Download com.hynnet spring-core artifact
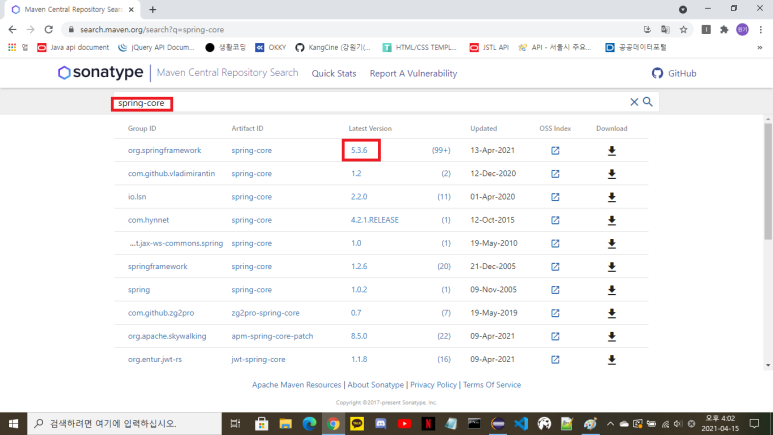The height and width of the screenshot is (435, 773). click(x=611, y=220)
